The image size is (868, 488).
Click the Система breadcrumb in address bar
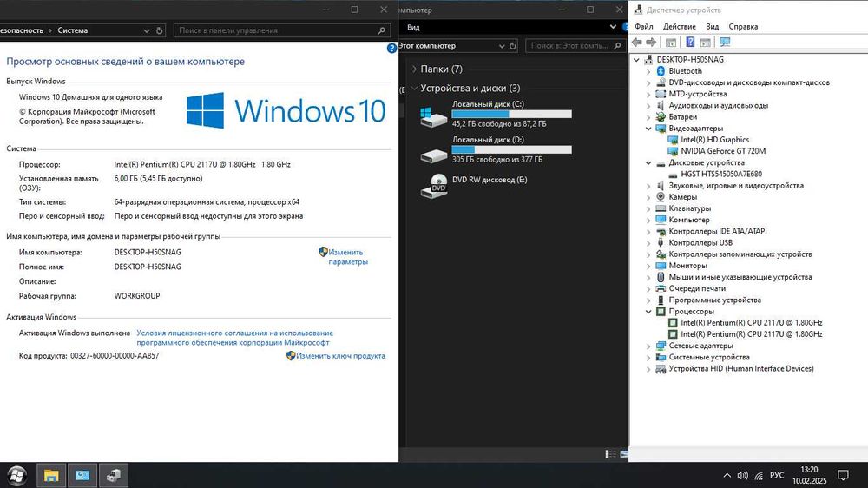73,30
